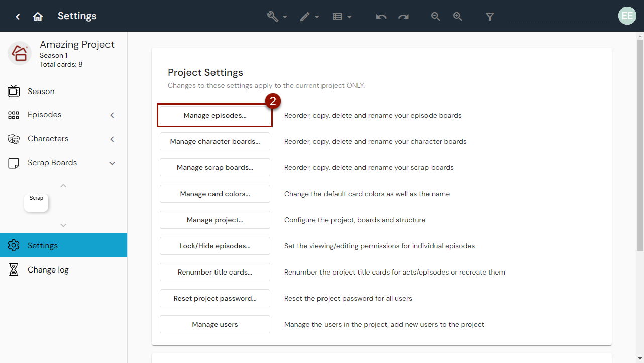The height and width of the screenshot is (363, 644).
Task: Click the Change log hourglass icon
Action: pyautogui.click(x=14, y=270)
